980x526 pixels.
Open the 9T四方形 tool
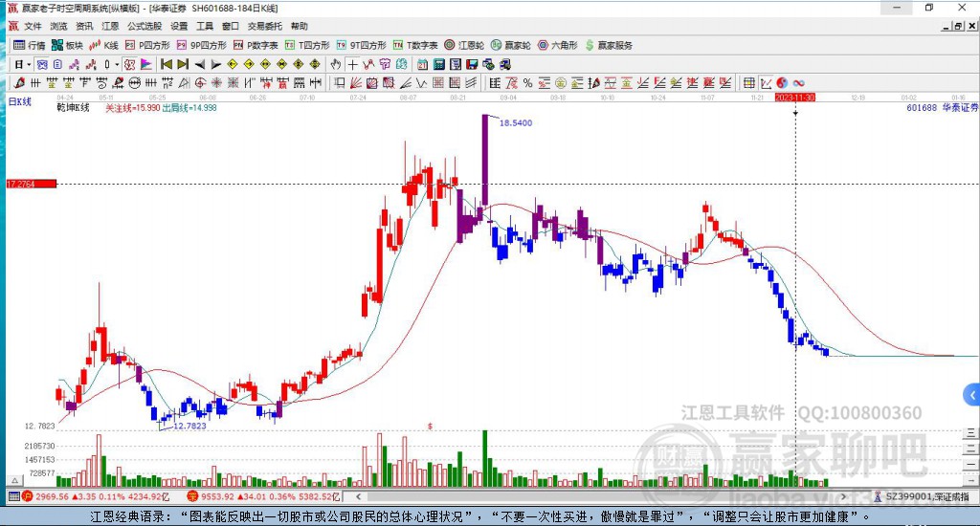(x=361, y=45)
